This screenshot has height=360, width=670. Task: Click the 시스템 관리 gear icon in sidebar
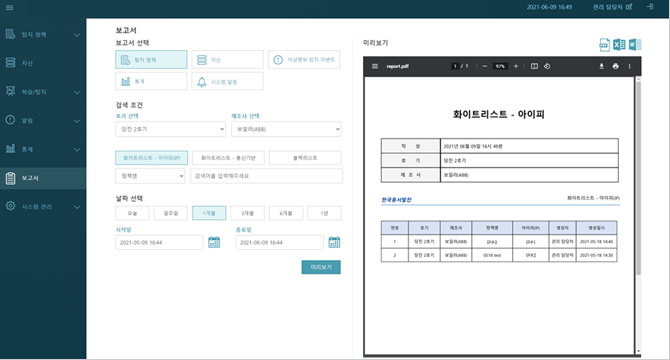click(x=11, y=206)
